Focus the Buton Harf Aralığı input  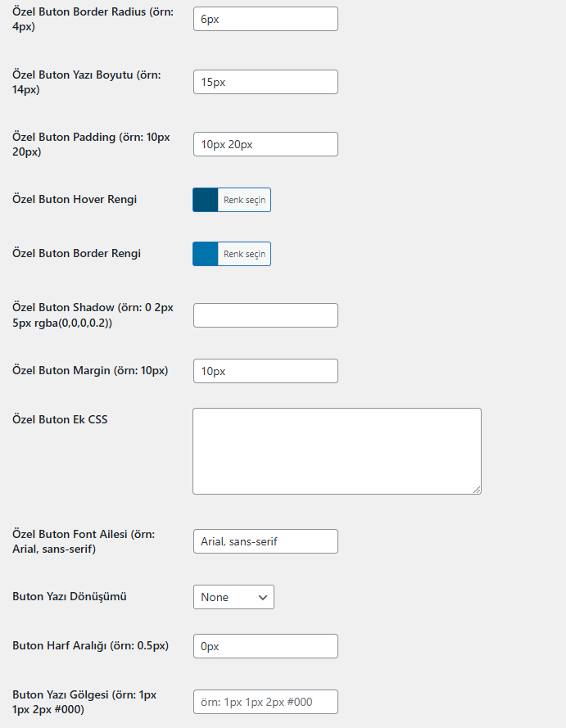click(x=265, y=646)
